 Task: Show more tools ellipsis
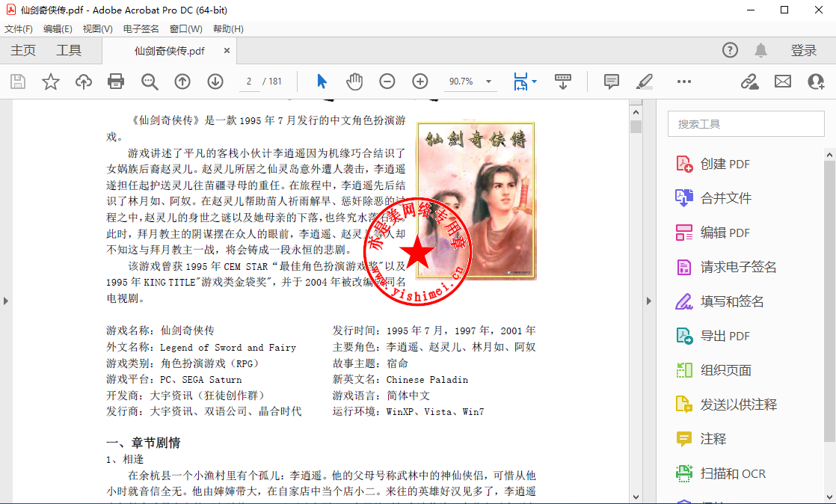[684, 82]
